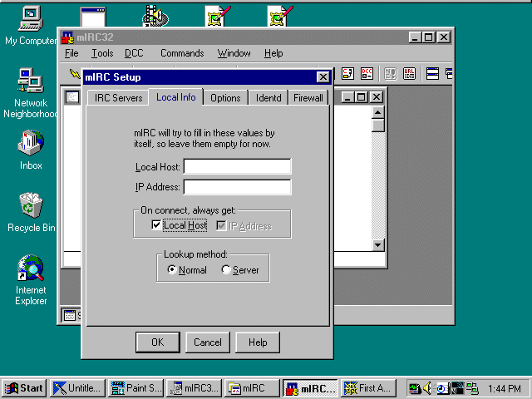Screen dimensions: 532x399
Task: Click the grayed Notify list toolbar icon
Action: tap(391, 73)
